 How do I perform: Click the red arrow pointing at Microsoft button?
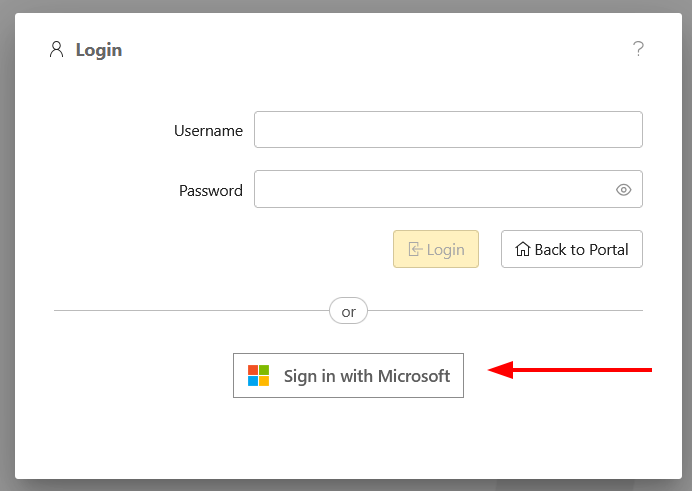[570, 371]
